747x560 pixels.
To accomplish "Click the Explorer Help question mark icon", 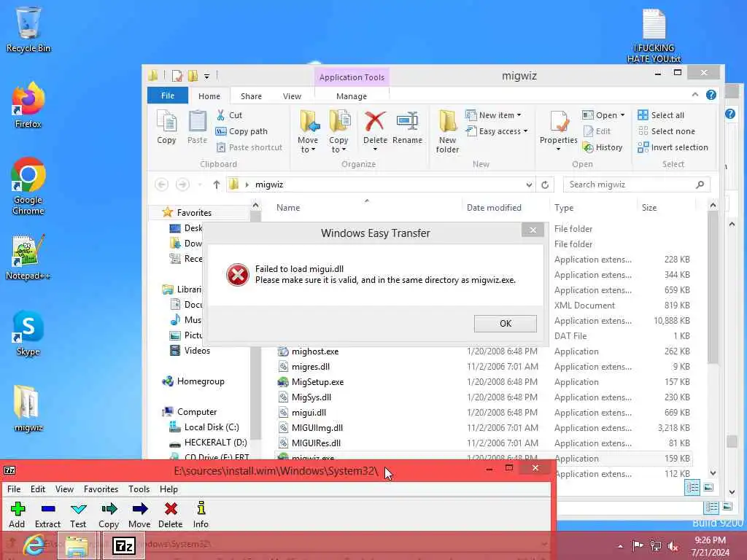I will [711, 95].
